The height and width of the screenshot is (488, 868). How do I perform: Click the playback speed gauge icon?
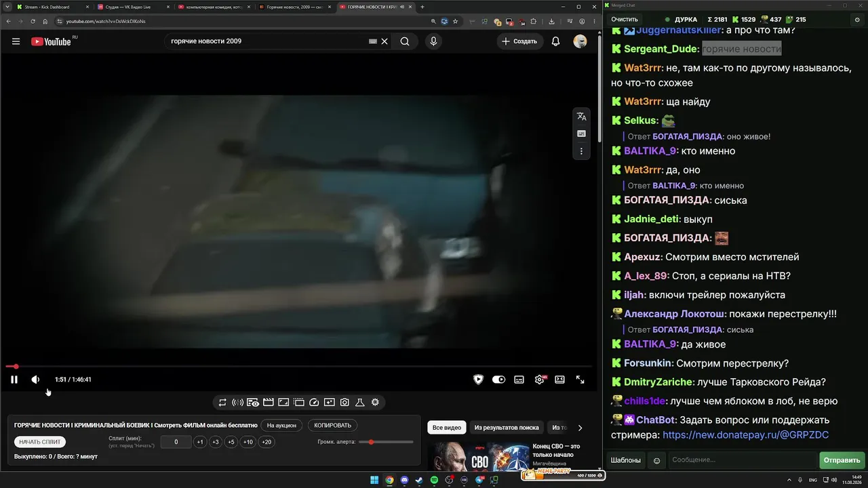[314, 403]
